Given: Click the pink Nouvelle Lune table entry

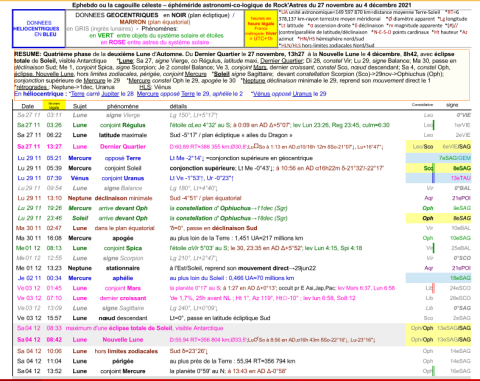Looking at the screenshot, I should [x=123, y=340].
